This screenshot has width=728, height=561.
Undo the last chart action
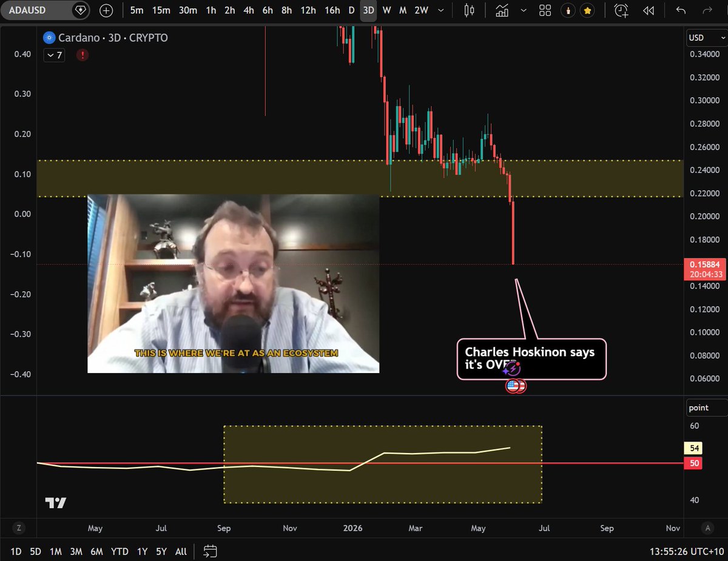681,10
